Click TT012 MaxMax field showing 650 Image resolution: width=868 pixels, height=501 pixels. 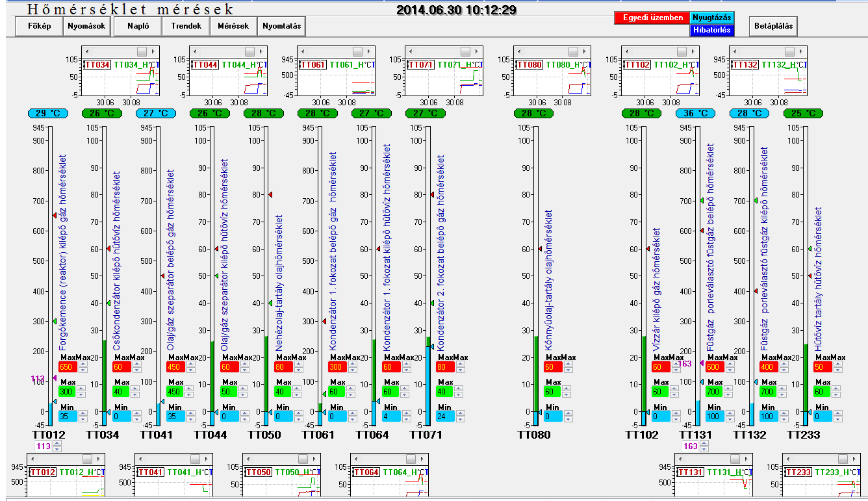[68, 367]
